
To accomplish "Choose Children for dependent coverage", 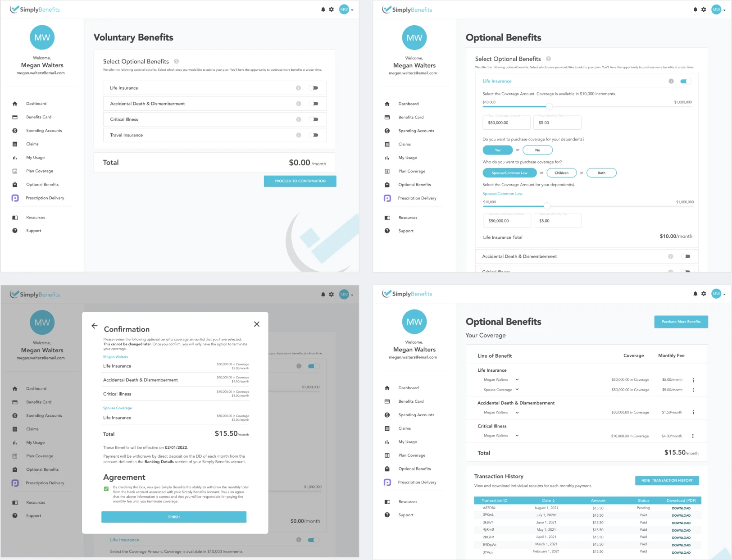I will (x=561, y=173).
